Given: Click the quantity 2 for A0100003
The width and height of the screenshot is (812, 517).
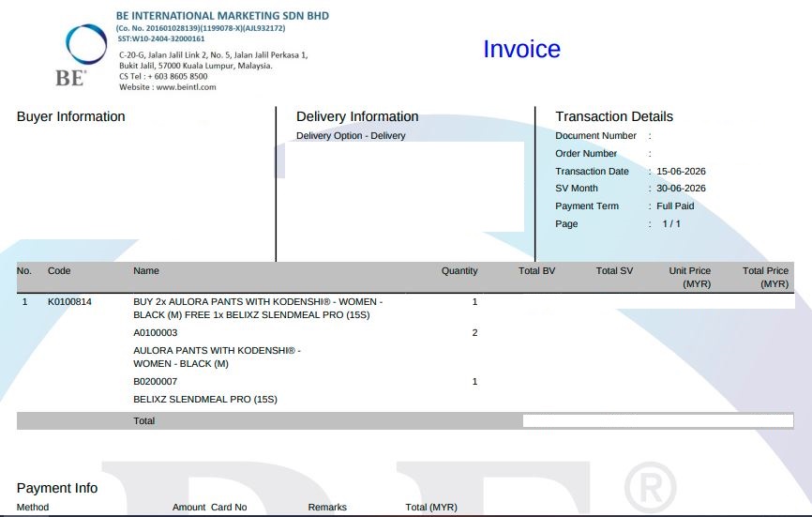Looking at the screenshot, I should click(474, 332).
